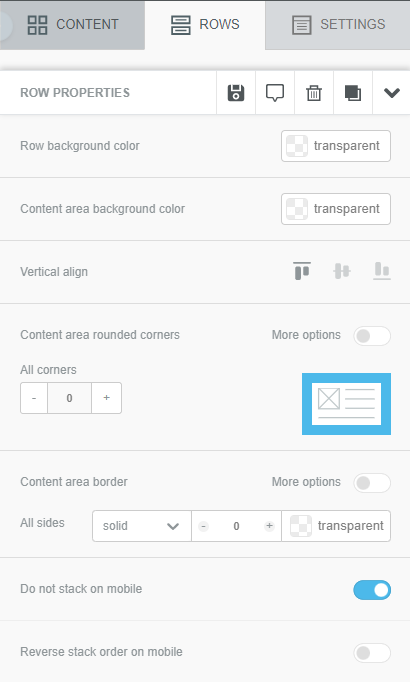Delete the row with the trash icon

[313, 93]
